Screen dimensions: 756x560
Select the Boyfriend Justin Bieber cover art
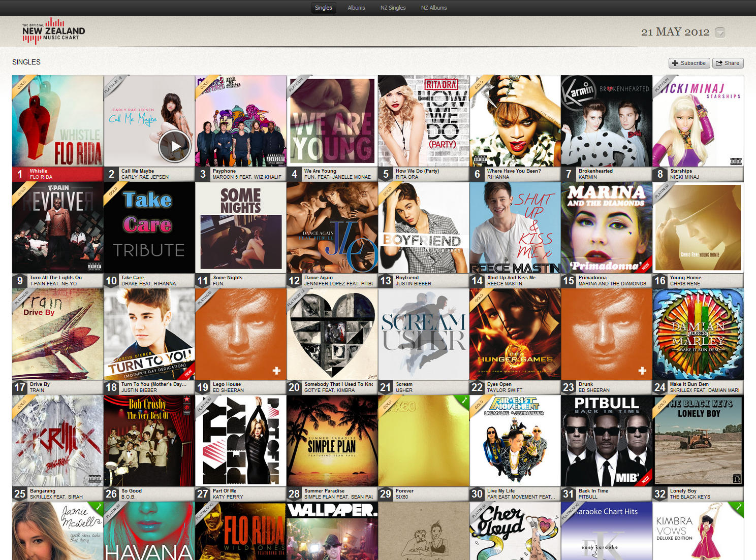(424, 227)
